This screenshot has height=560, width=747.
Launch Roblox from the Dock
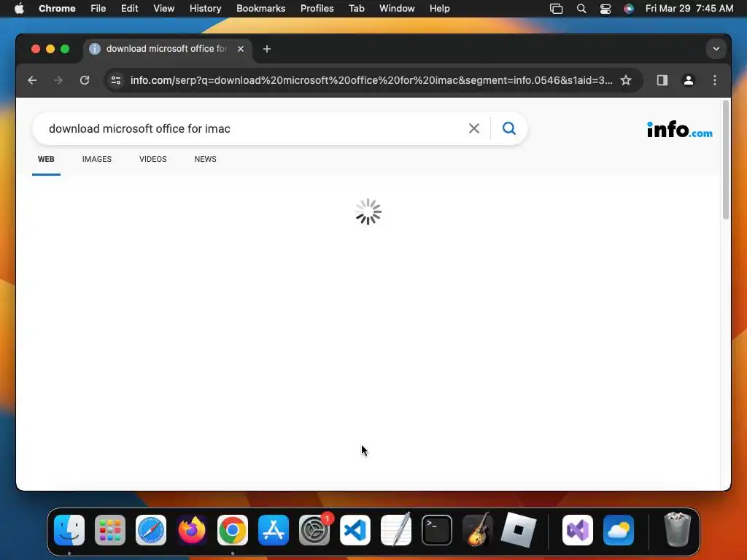coord(519,530)
